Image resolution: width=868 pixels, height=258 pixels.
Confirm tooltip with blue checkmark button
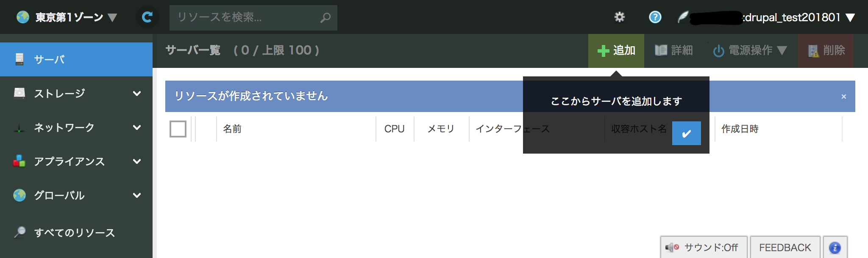[x=686, y=133]
